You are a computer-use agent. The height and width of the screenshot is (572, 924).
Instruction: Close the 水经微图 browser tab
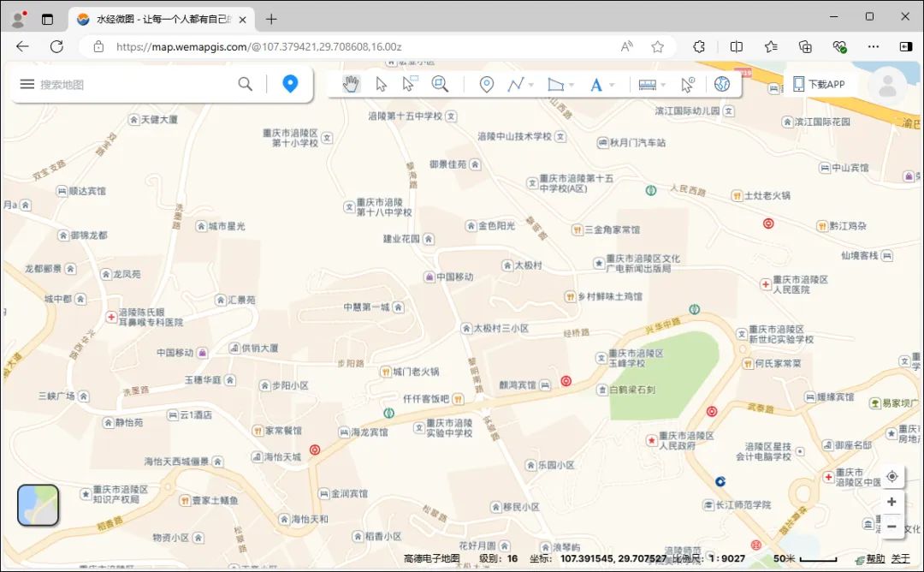point(242,20)
